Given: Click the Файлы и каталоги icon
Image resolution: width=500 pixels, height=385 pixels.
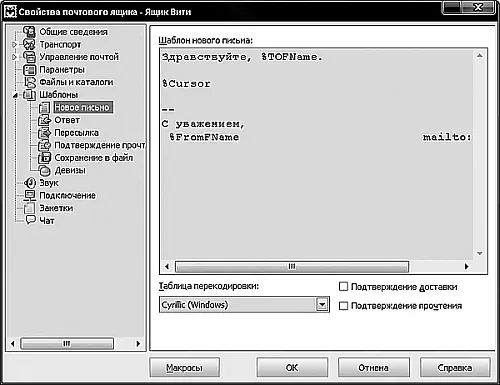Looking at the screenshot, I should tap(30, 82).
